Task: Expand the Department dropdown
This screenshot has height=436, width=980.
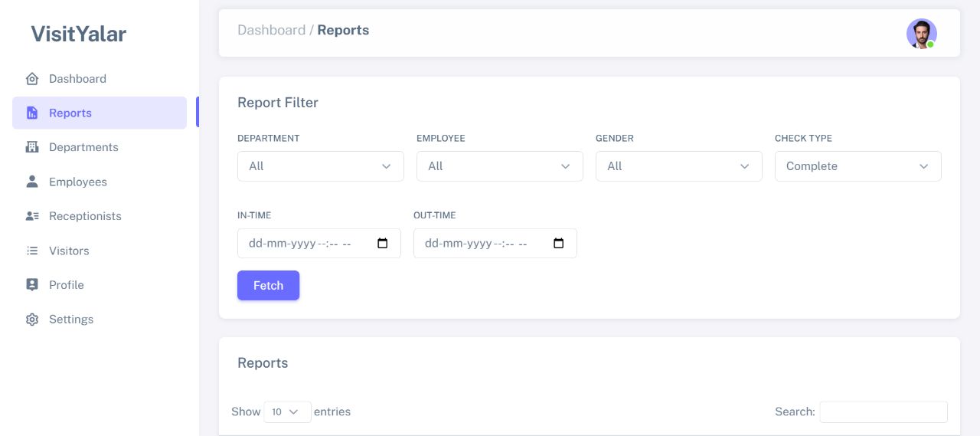Action: pos(320,166)
